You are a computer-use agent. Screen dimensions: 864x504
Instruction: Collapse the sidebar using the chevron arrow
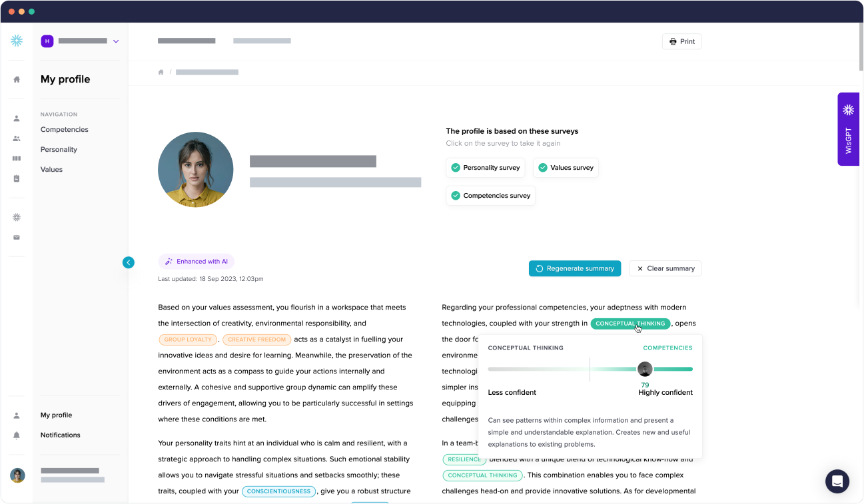point(129,262)
